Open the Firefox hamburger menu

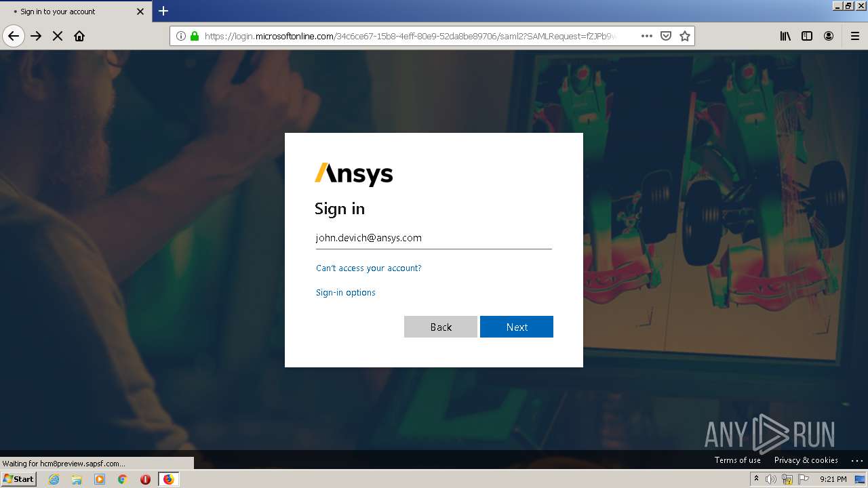coord(854,36)
